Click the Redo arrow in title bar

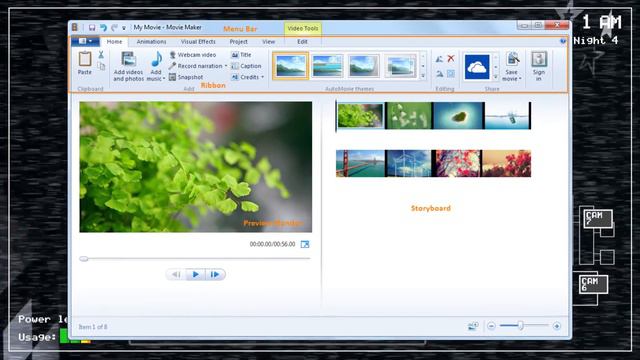click(x=114, y=28)
